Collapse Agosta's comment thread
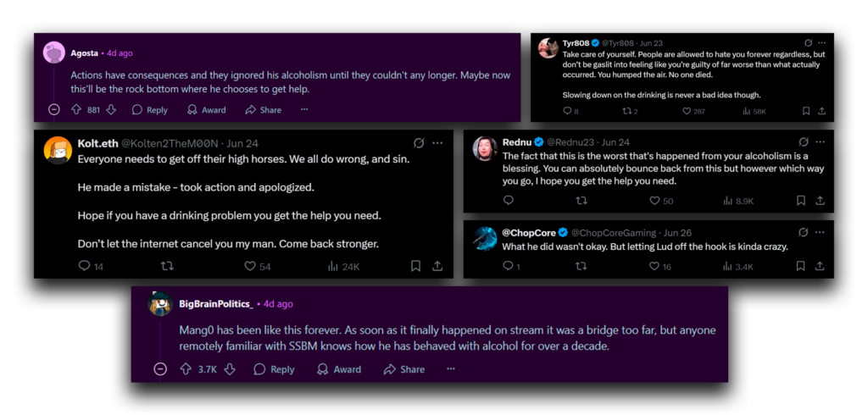The height and width of the screenshot is (415, 868). (x=54, y=110)
